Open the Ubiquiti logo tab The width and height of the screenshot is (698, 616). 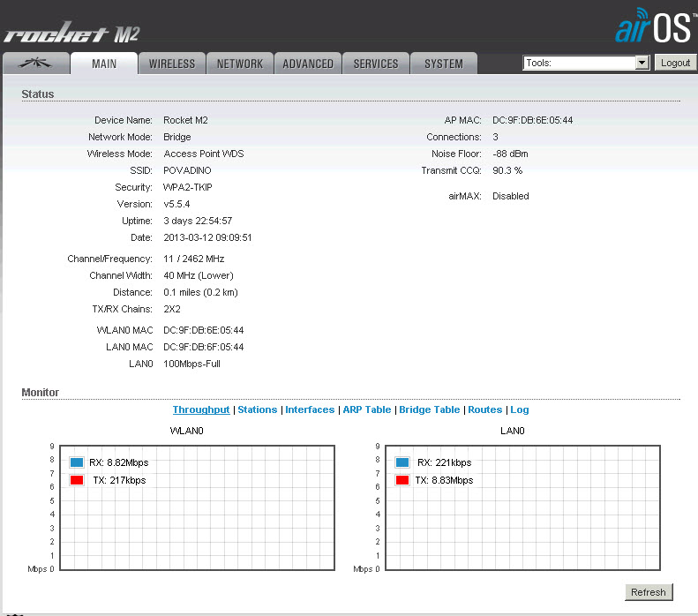[35, 64]
